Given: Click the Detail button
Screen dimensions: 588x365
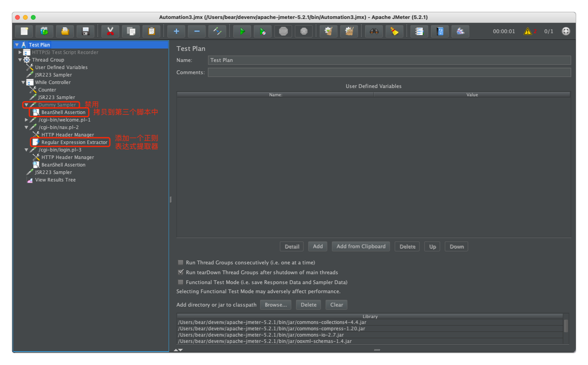Looking at the screenshot, I should 292,247.
